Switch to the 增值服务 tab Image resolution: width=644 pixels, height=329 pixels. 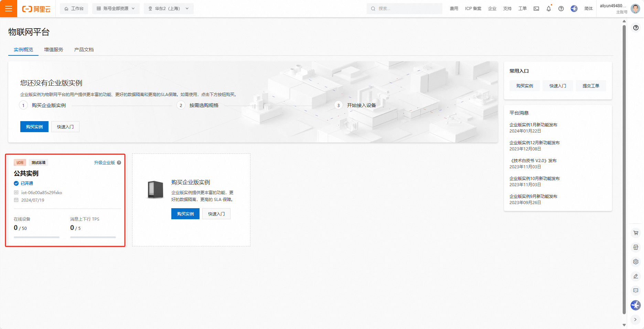pyautogui.click(x=54, y=50)
